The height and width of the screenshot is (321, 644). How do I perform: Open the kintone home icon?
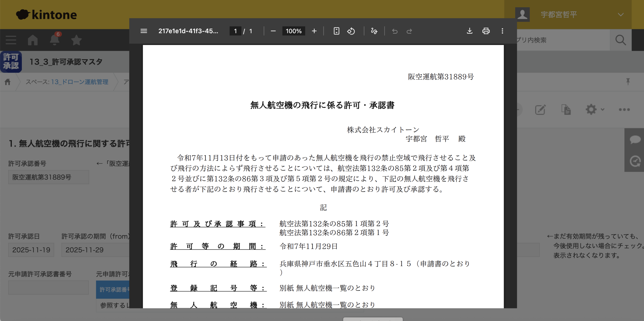pos(33,40)
